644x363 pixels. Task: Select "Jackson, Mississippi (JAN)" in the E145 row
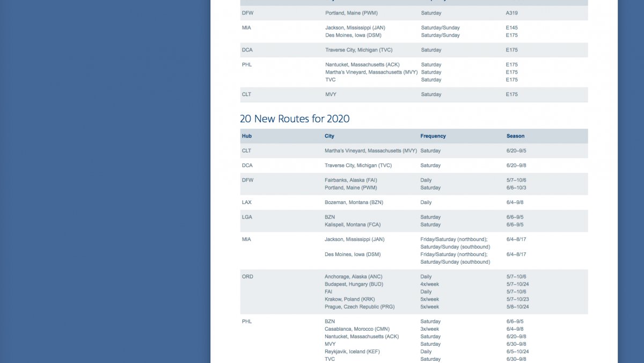[x=355, y=28]
